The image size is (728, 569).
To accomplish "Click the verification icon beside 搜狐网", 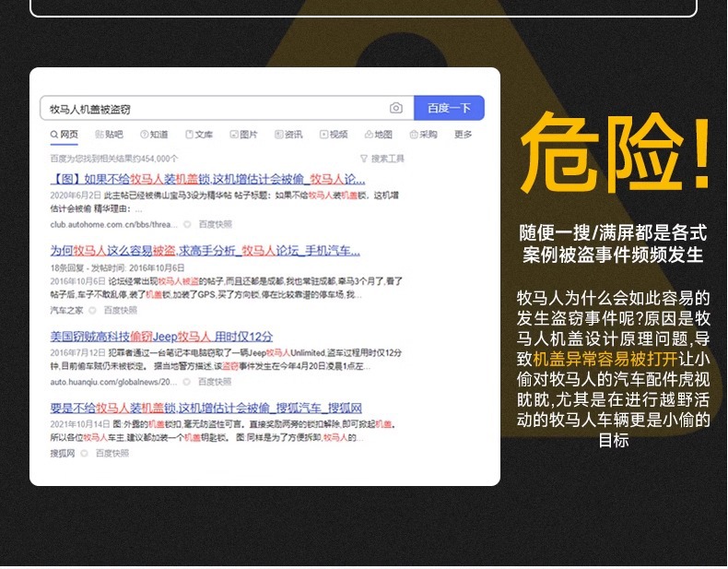I will point(85,454).
